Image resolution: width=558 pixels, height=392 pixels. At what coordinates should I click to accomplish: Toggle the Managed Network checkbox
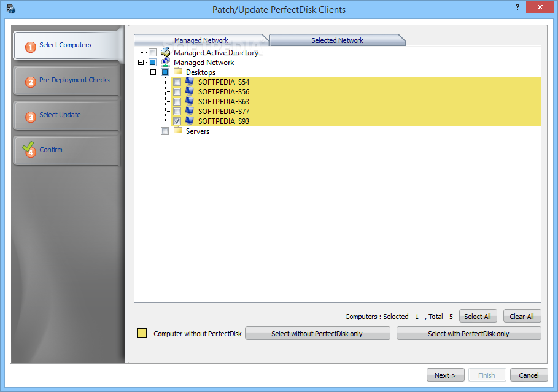[153, 62]
